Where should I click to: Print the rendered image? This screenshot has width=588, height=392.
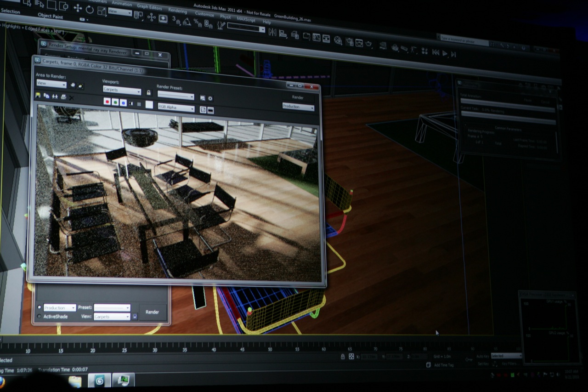[x=63, y=97]
